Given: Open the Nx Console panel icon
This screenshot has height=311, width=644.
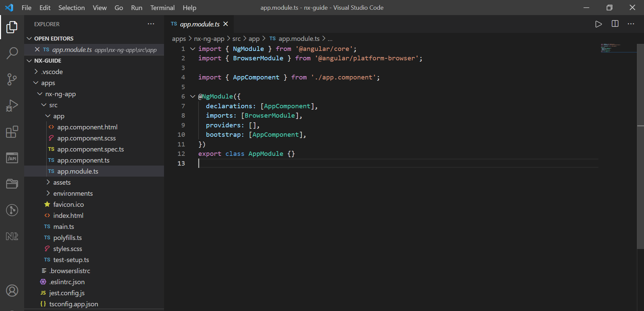Looking at the screenshot, I should tap(12, 236).
